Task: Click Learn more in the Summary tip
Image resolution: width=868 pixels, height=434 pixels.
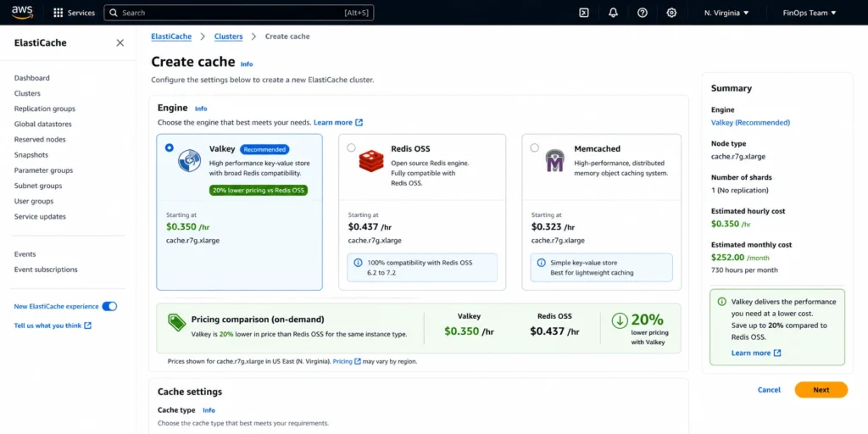Action: (x=751, y=353)
